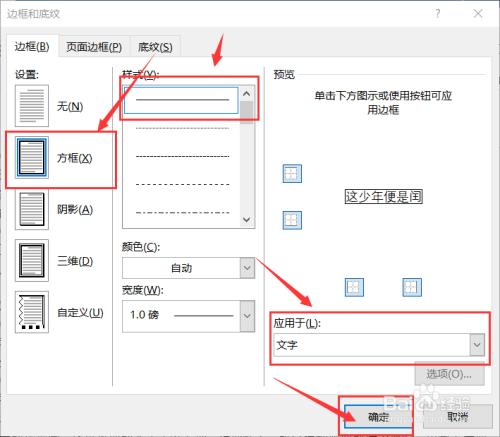Confirm with the 确定 button
500x437 pixels.
[x=378, y=417]
